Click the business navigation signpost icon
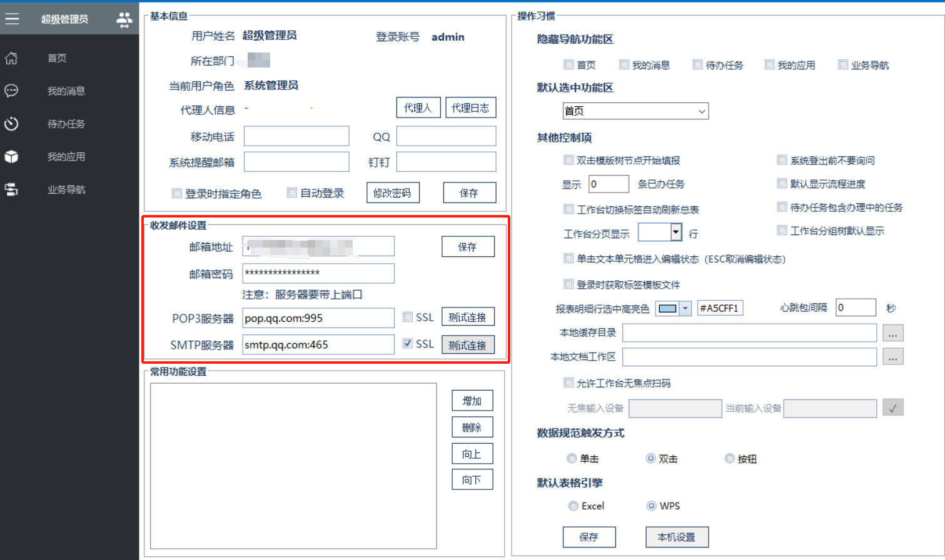 [11, 189]
